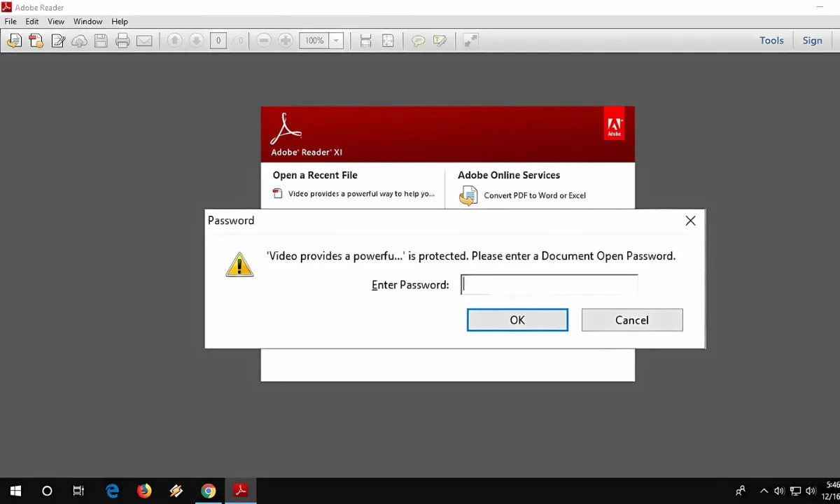Click the Convert PDF service icon

(x=468, y=196)
